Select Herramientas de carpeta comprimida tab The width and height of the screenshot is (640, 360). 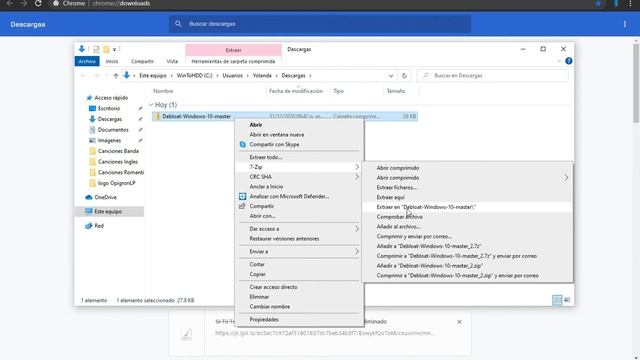233,61
